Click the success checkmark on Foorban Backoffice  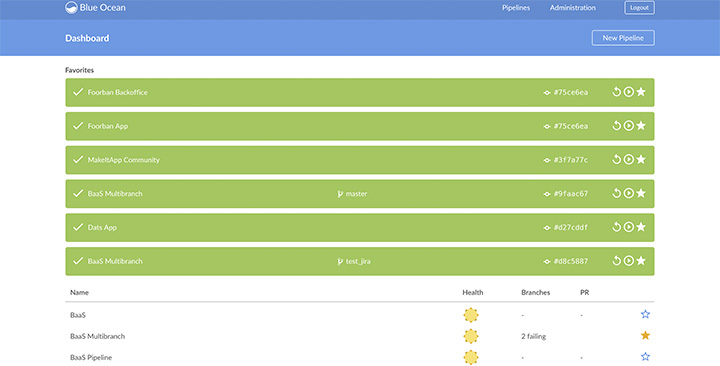click(x=78, y=92)
